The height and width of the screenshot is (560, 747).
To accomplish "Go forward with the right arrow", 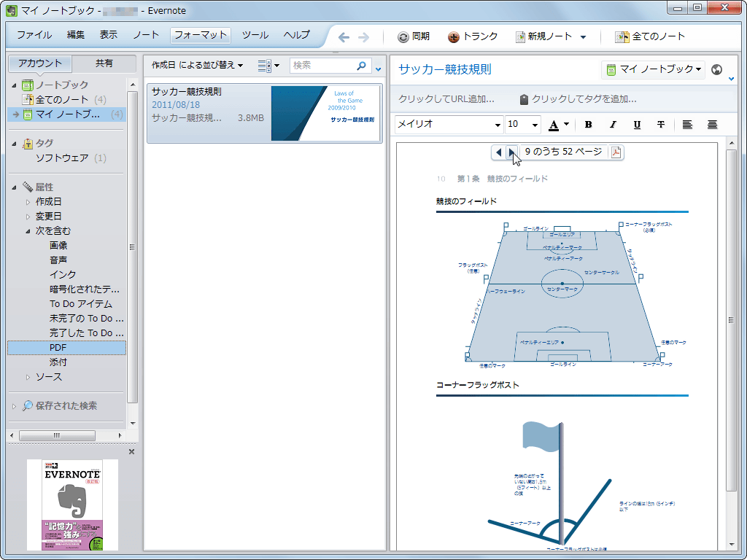I will (x=363, y=37).
